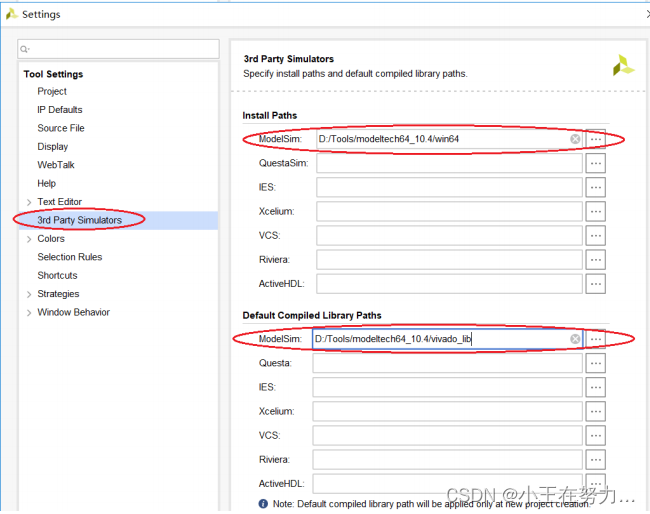Browse for Riviera install path
Image resolution: width=650 pixels, height=514 pixels.
point(595,259)
